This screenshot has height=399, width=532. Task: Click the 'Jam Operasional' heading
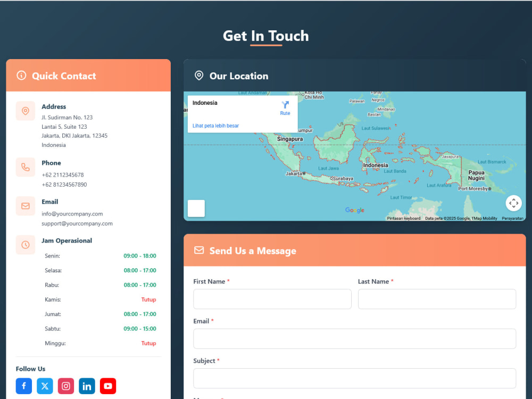coord(66,240)
